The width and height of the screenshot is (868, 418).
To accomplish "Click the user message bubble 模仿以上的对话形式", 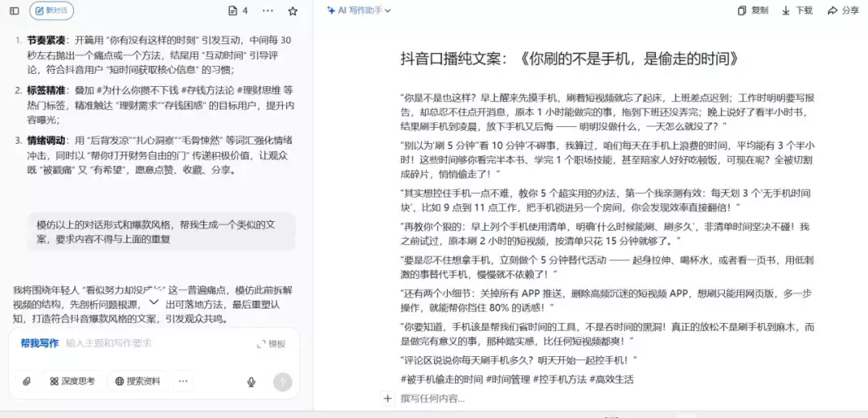I will click(161, 232).
